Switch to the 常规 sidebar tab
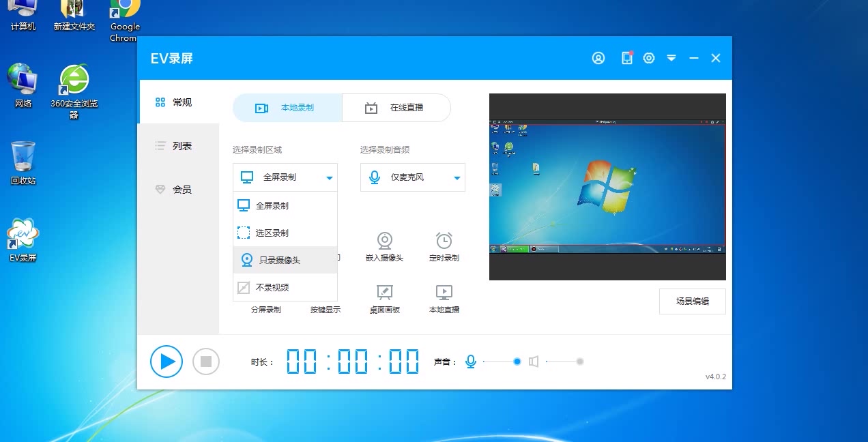 pyautogui.click(x=179, y=102)
